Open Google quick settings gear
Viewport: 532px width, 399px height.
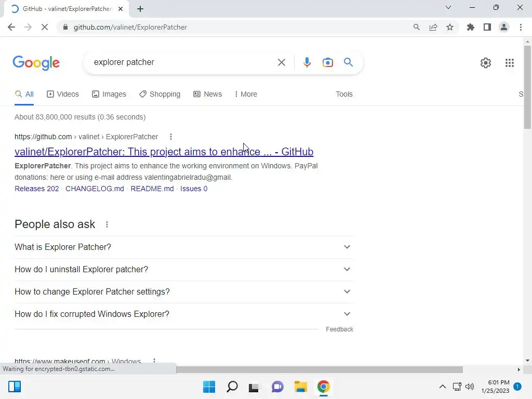[486, 63]
